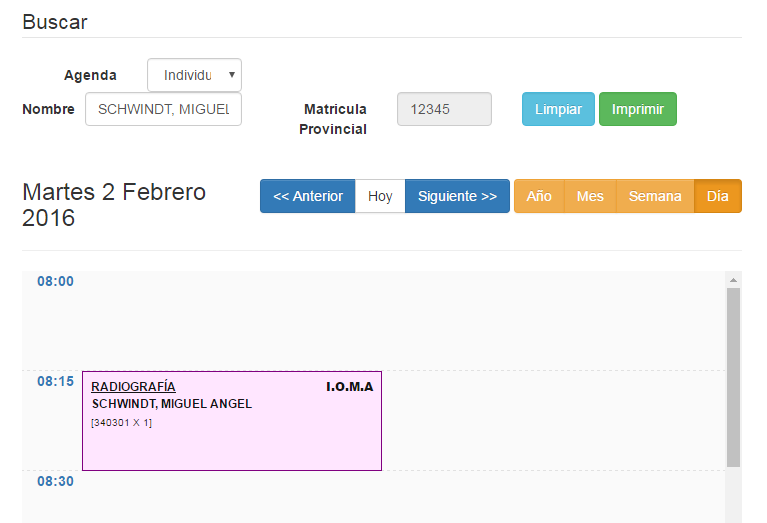The width and height of the screenshot is (767, 523).
Task: Go to previous day with Anterior
Action: 308,196
